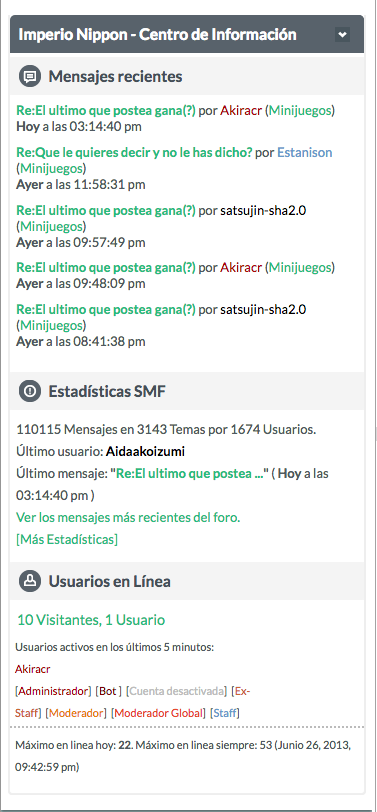Open Akiracr profile in 09:48:09 pm post
This screenshot has height=812, width=377.
coord(241,268)
